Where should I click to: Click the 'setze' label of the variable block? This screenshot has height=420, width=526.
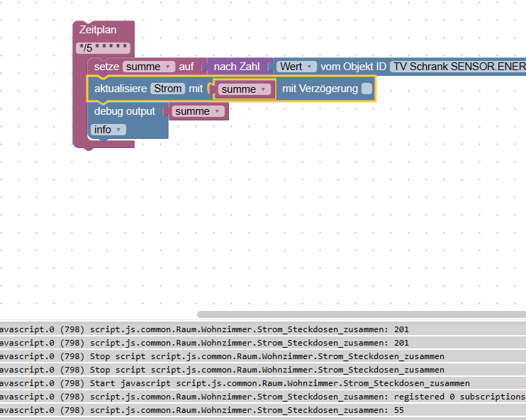click(106, 67)
